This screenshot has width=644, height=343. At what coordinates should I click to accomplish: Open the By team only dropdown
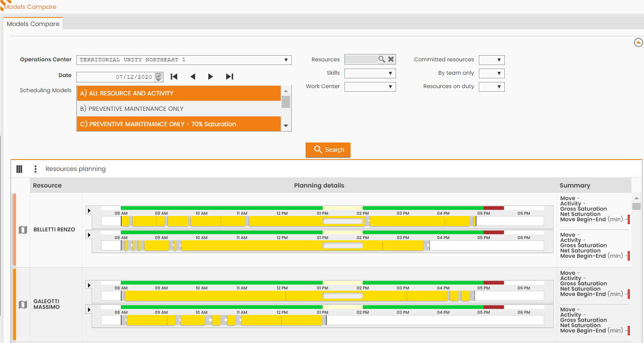pos(492,73)
